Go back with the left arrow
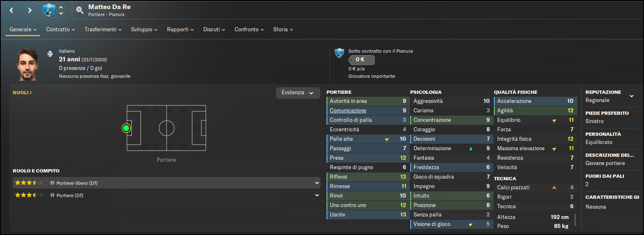This screenshot has height=235, width=644. point(12,10)
